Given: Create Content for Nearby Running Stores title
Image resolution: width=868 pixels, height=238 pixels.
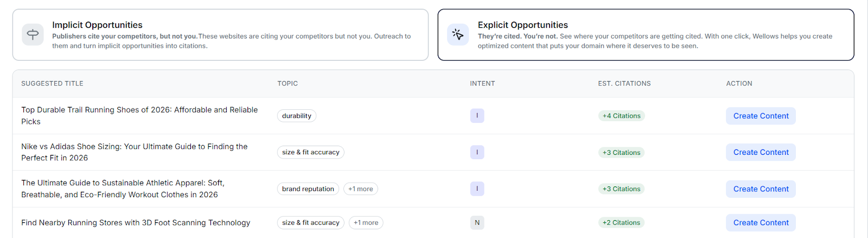Looking at the screenshot, I should 761,222.
